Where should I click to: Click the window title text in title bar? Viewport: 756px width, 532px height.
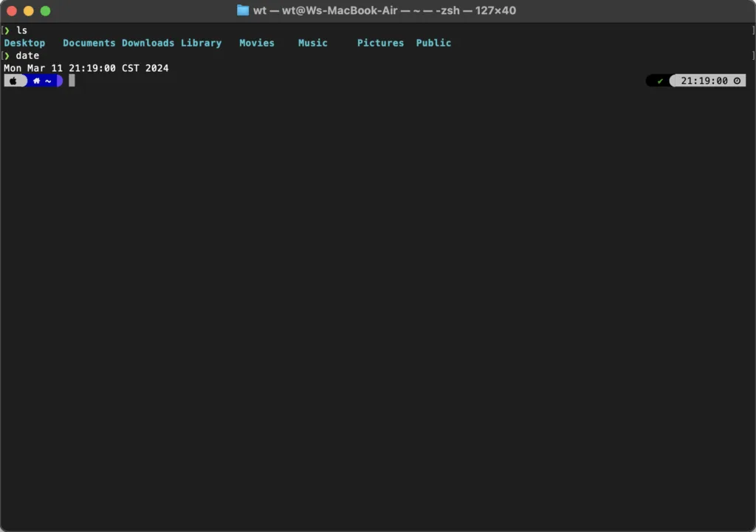(385, 10)
